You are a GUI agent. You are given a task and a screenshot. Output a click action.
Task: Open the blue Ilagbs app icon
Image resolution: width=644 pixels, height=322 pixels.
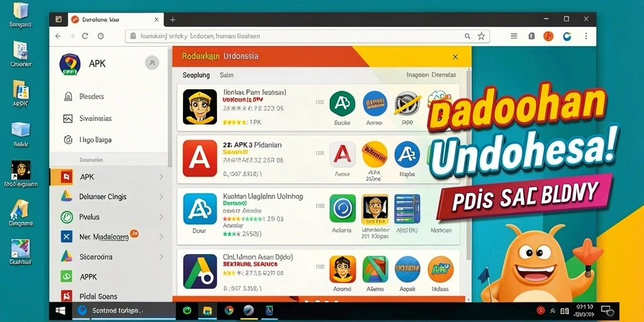(x=407, y=155)
